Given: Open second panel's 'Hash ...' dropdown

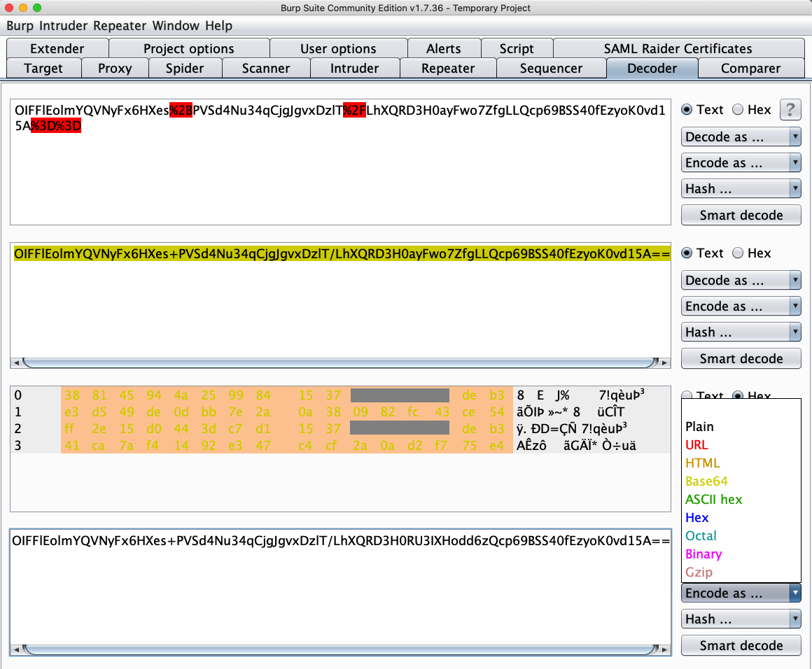Looking at the screenshot, I should pos(741,332).
